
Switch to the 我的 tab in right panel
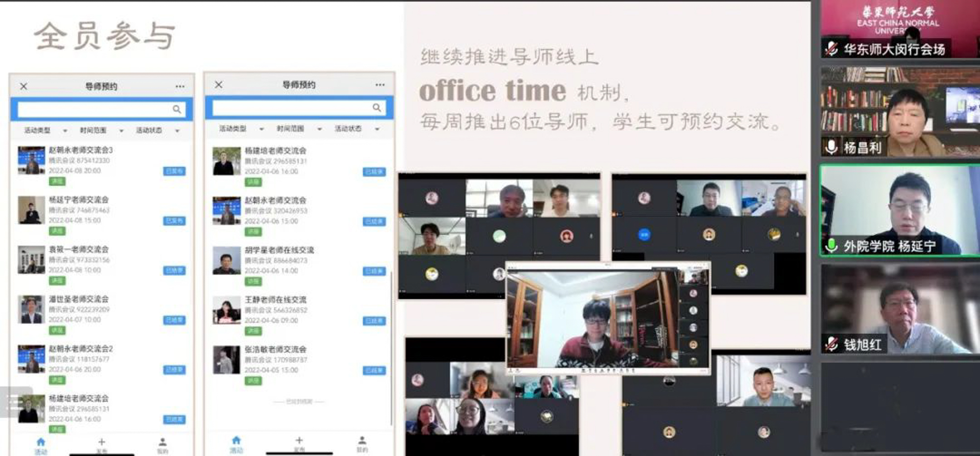[x=362, y=443]
